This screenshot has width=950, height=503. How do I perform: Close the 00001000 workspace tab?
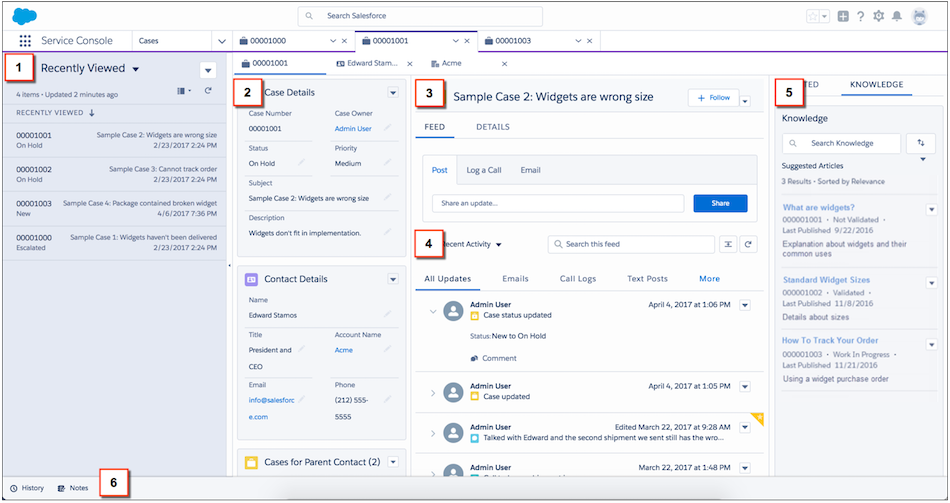point(344,41)
